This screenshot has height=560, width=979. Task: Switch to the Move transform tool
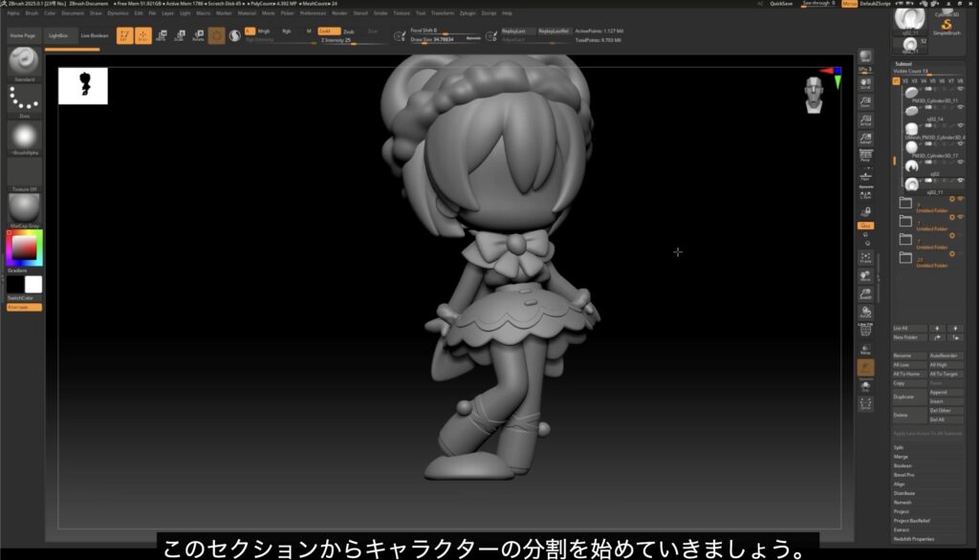click(x=161, y=36)
